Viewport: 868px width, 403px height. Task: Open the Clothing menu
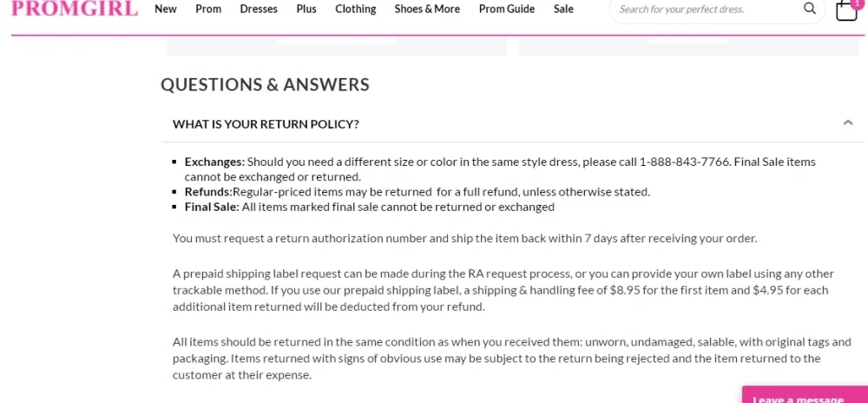click(x=356, y=9)
